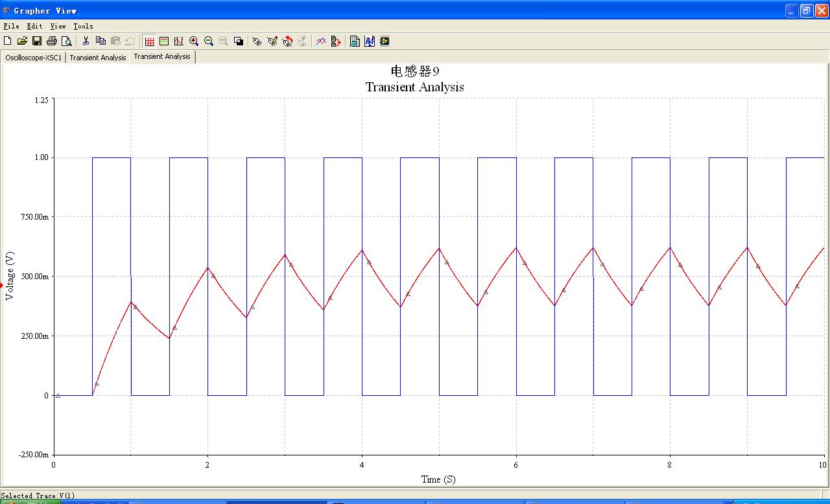Click the New blank page icon
This screenshot has height=504, width=830.
pyautogui.click(x=7, y=41)
